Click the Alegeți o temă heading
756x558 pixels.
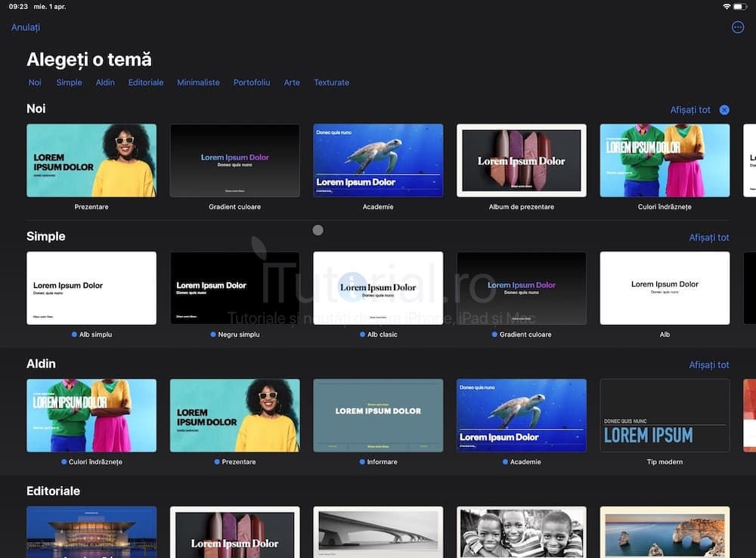pos(89,60)
